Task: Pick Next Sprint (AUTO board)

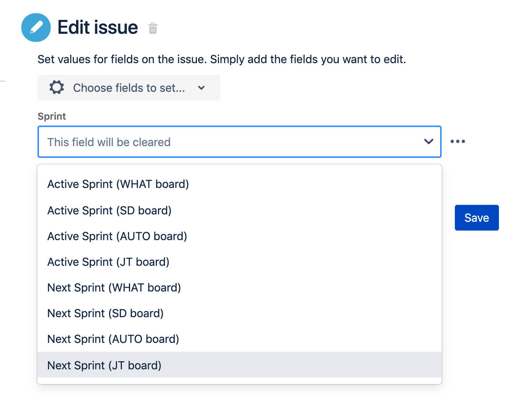Action: pos(240,339)
